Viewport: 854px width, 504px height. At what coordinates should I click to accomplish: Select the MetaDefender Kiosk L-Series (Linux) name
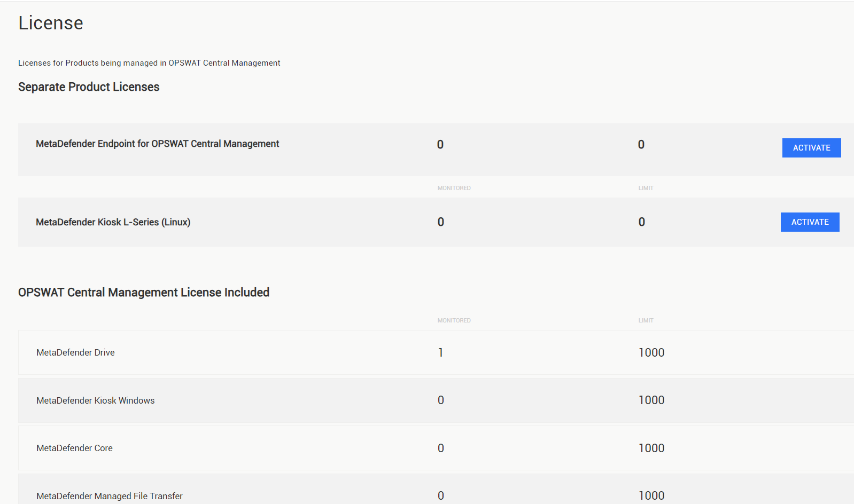[x=113, y=222]
